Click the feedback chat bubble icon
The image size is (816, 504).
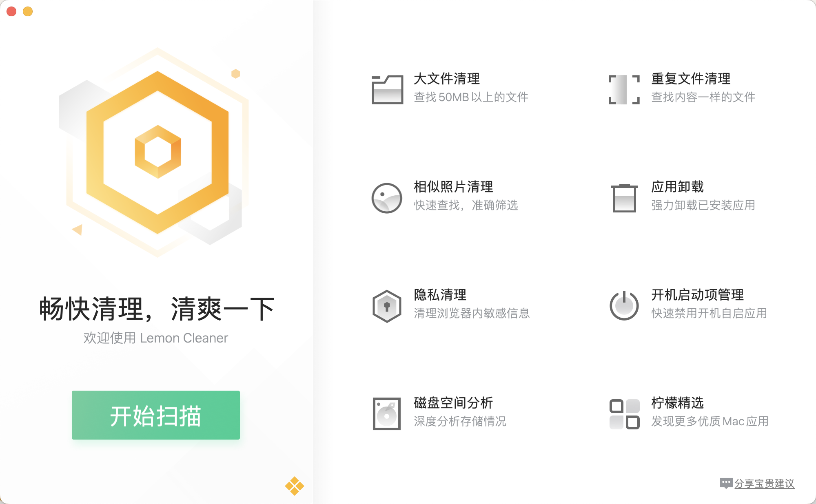pyautogui.click(x=726, y=483)
